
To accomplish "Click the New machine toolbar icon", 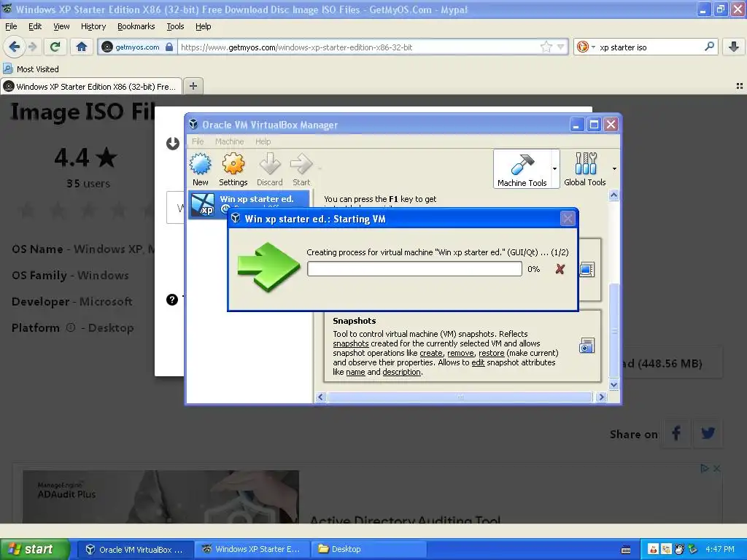I will click(x=200, y=170).
